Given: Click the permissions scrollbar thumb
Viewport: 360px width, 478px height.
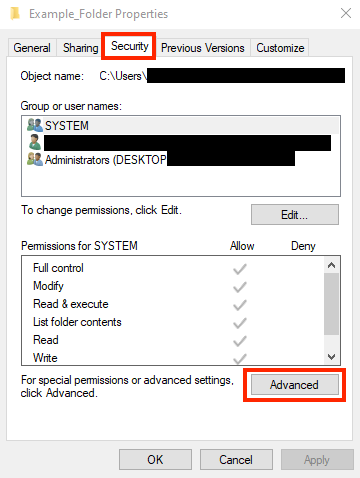Looking at the screenshot, I should 331,304.
